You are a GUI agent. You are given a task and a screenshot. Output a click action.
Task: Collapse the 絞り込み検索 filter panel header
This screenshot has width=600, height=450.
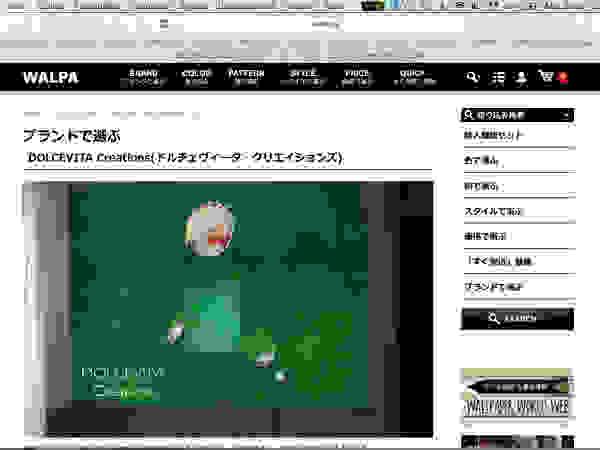pyautogui.click(x=517, y=115)
